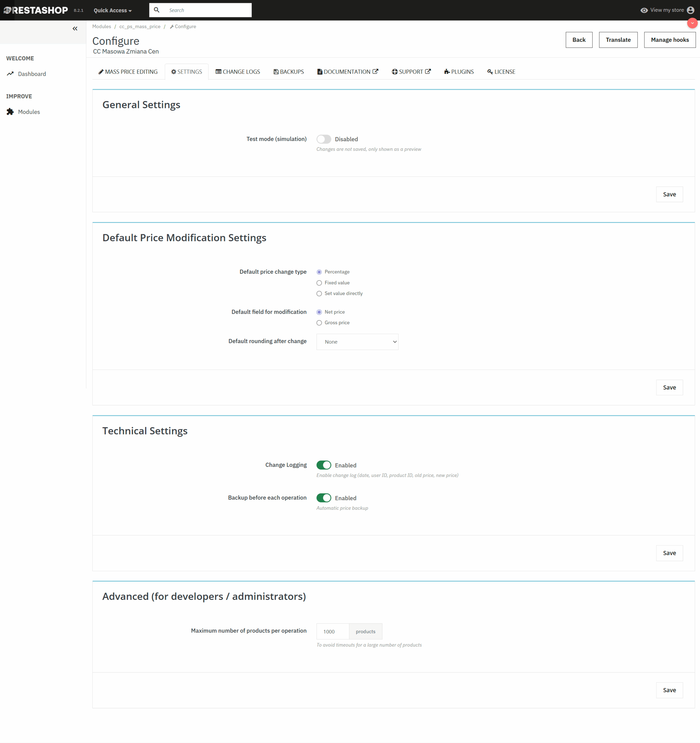The width and height of the screenshot is (700, 743).
Task: Enable the Test mode simulation toggle
Action: (324, 139)
